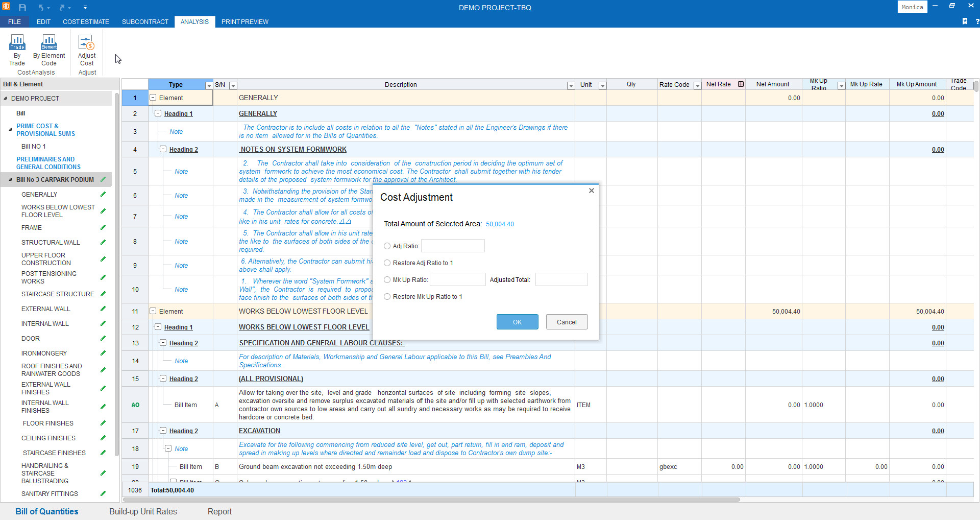Viewport: 980px width, 520px height.
Task: Switch to the COST ESTIMATE ribbon tab
Action: pyautogui.click(x=86, y=22)
